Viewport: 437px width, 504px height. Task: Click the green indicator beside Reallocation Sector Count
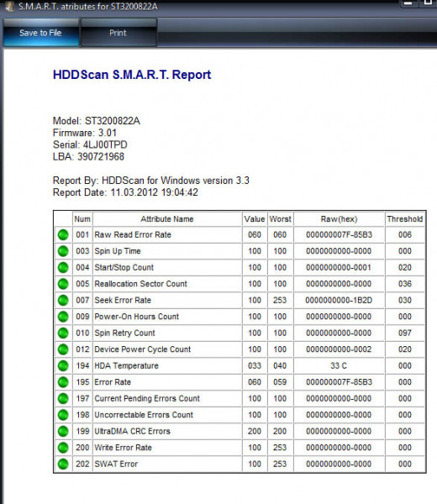(63, 284)
